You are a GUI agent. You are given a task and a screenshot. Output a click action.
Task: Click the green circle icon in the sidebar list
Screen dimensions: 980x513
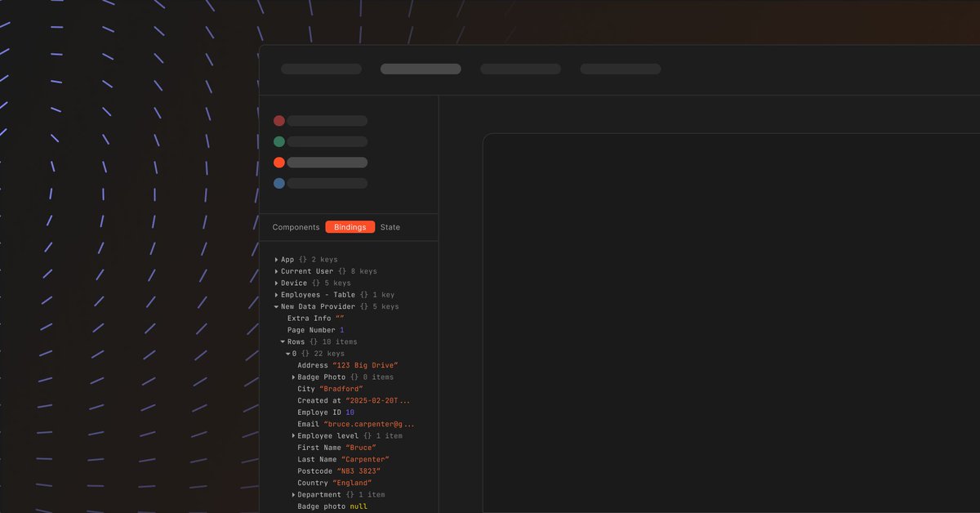point(279,141)
